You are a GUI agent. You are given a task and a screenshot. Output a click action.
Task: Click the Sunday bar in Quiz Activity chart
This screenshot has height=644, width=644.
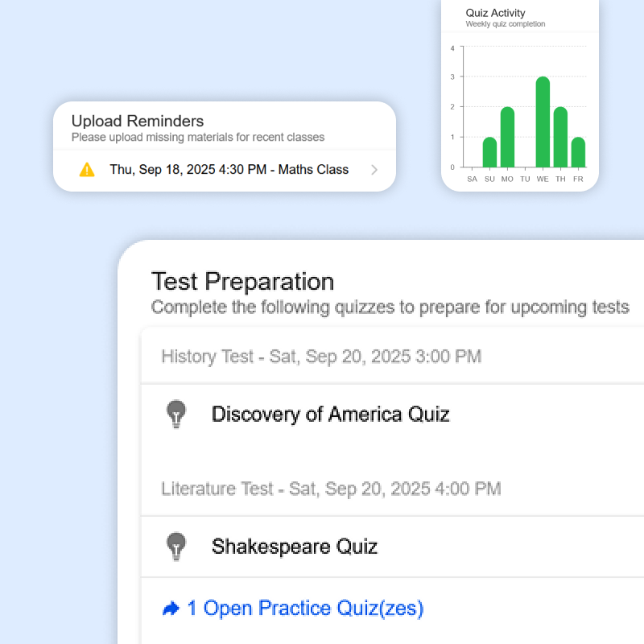click(489, 152)
